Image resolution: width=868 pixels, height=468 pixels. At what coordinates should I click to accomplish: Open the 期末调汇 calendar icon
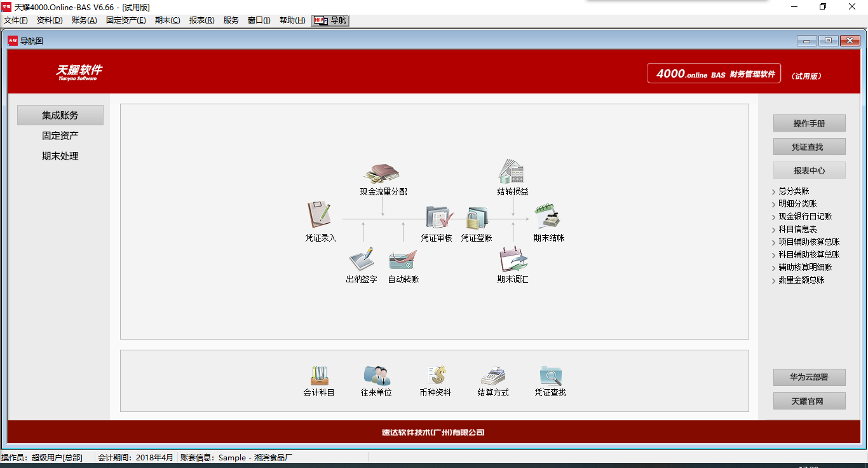pos(513,259)
